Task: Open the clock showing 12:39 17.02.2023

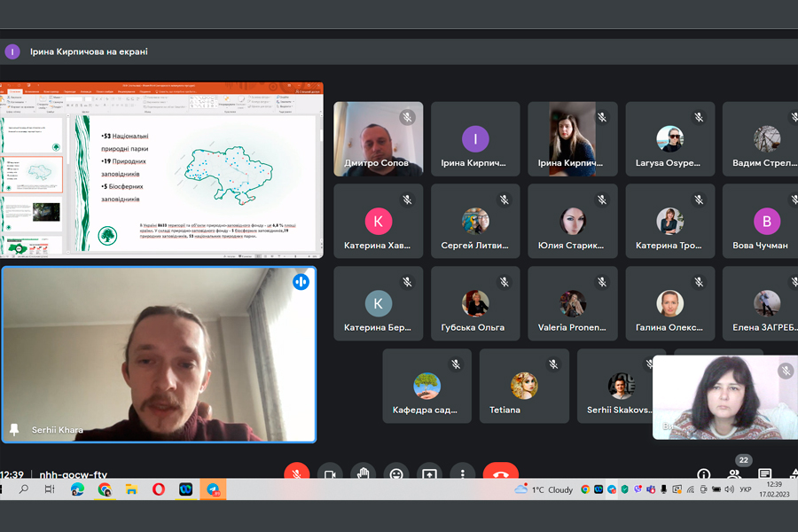Action: (774, 489)
